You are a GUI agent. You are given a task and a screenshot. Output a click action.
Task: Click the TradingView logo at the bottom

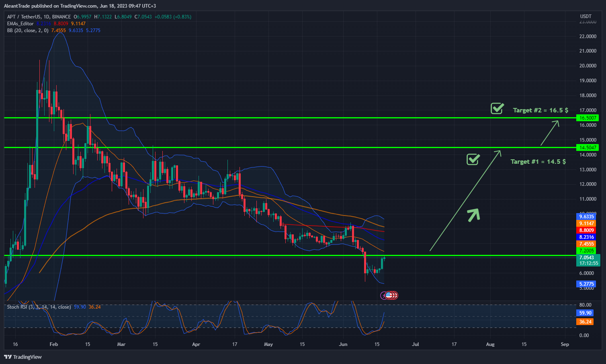23,357
